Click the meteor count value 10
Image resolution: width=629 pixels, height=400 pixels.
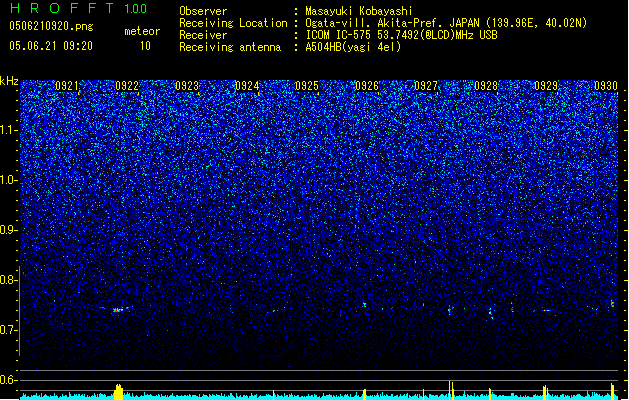[145, 46]
